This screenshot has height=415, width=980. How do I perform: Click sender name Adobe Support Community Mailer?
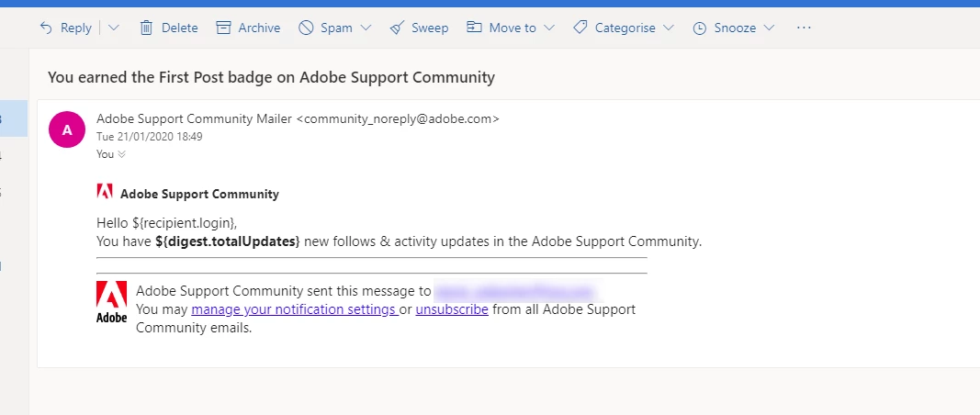[195, 118]
